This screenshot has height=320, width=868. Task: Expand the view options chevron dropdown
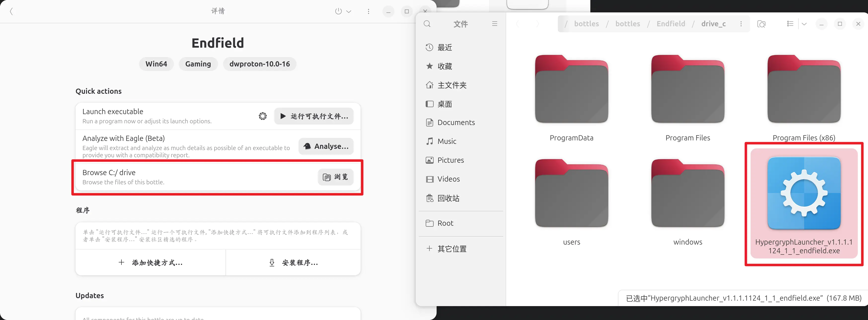click(x=804, y=24)
